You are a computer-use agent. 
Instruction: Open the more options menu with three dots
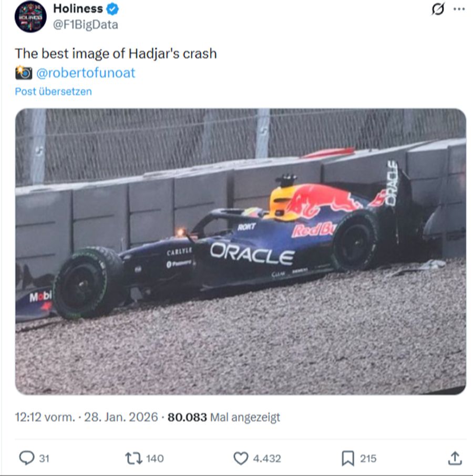pyautogui.click(x=460, y=11)
